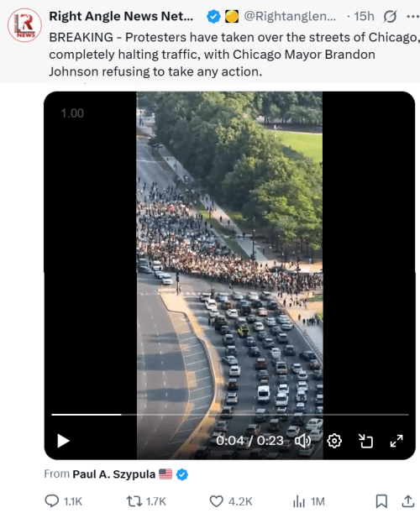Screen dimensions: 420x513
Task: Toggle picture-in-picture mode icon
Action: point(365,441)
